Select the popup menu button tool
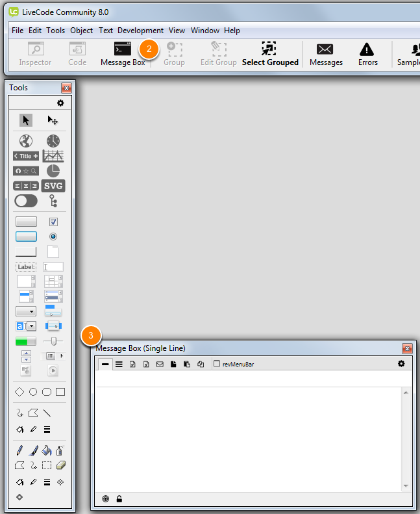The image size is (420, 514). 53,326
